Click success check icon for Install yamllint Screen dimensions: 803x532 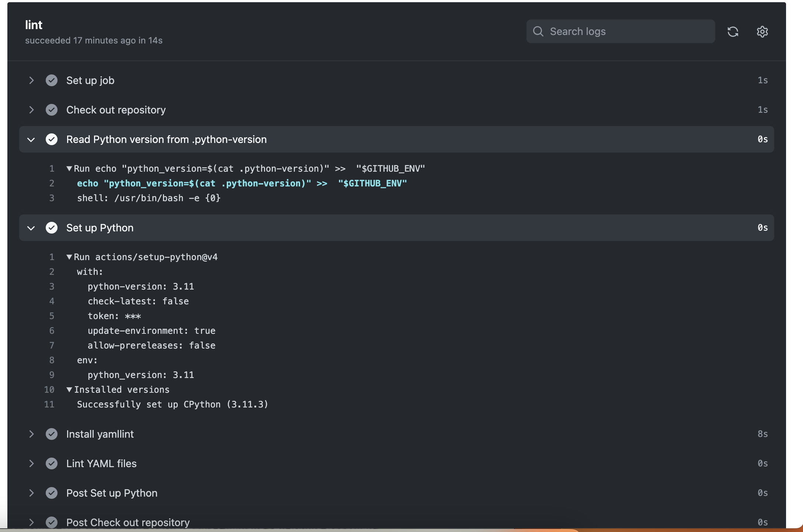pos(52,434)
